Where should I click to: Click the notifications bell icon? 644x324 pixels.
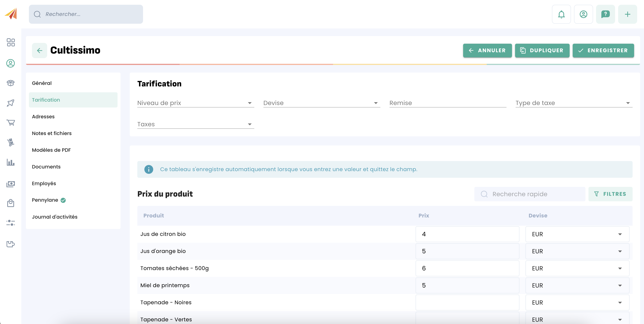point(561,14)
